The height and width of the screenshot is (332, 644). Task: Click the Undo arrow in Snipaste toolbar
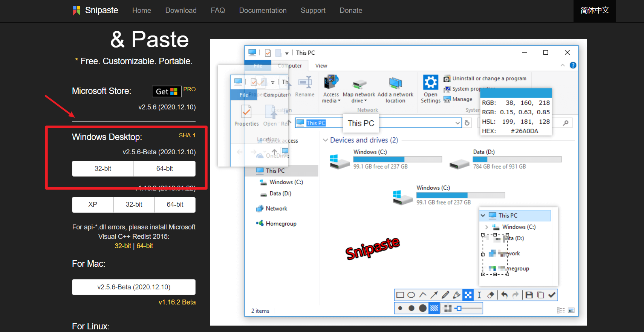[x=504, y=295]
